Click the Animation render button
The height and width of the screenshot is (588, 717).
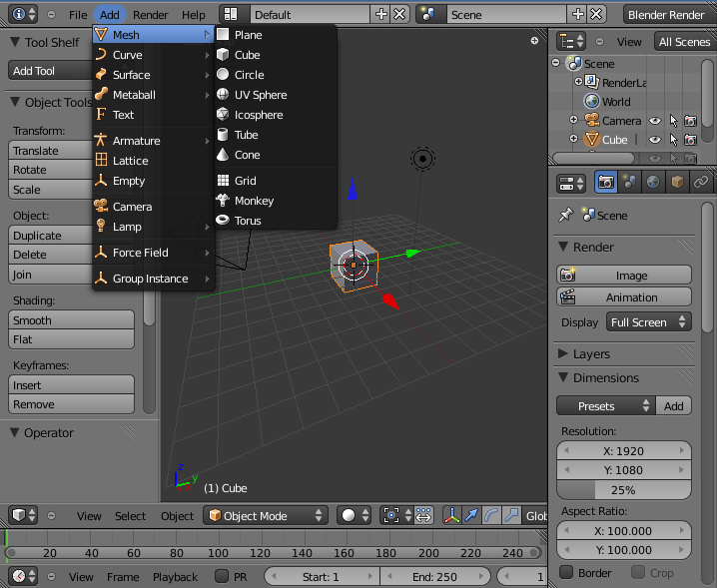click(624, 297)
